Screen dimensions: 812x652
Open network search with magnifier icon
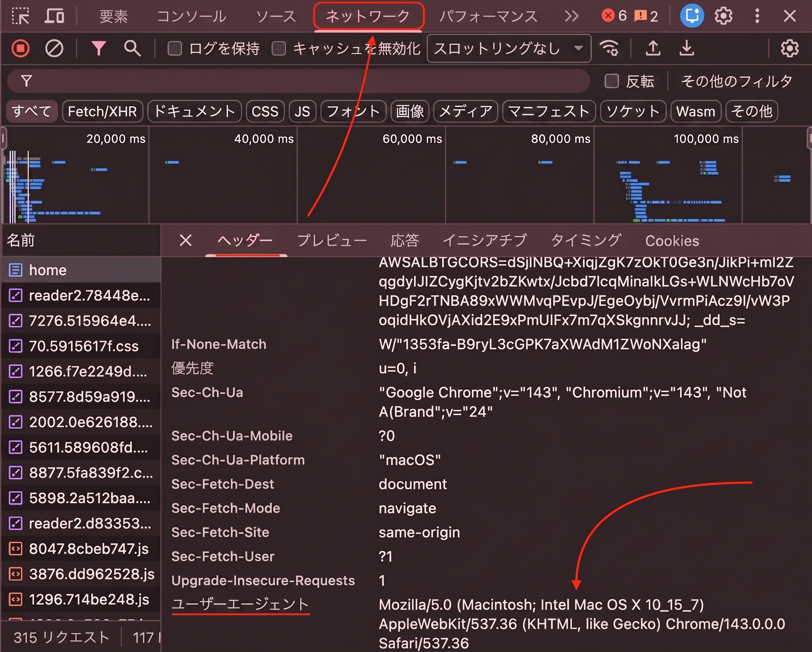tap(132, 48)
